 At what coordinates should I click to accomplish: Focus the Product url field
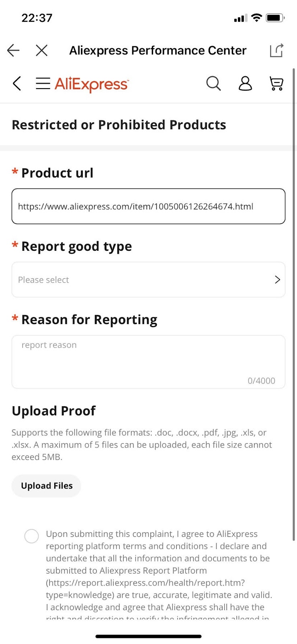pos(148,206)
